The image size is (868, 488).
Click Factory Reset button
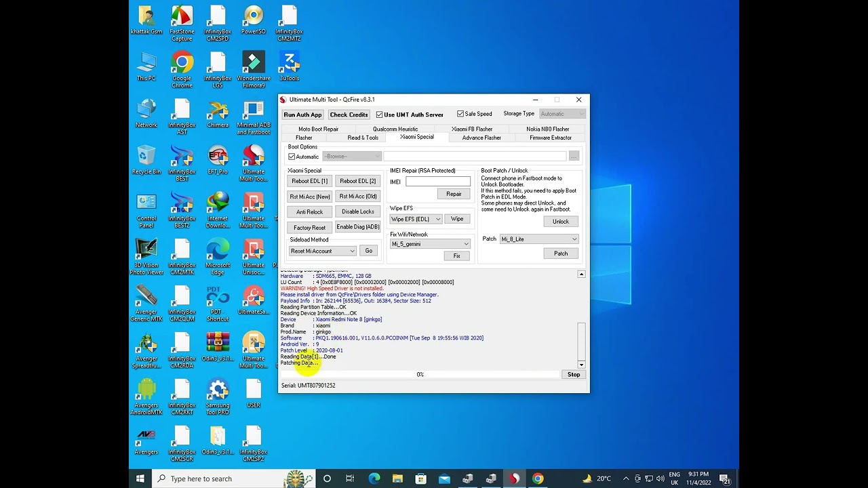309,227
